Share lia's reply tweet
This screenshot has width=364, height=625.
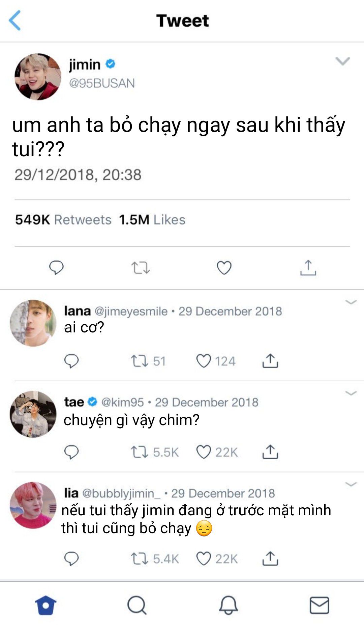click(x=270, y=559)
